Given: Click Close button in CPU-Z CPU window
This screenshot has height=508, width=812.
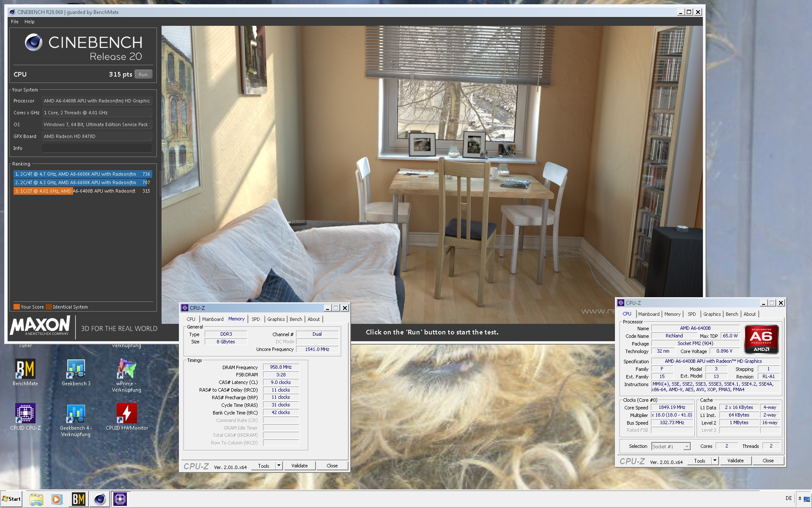Looking at the screenshot, I should click(x=768, y=461).
